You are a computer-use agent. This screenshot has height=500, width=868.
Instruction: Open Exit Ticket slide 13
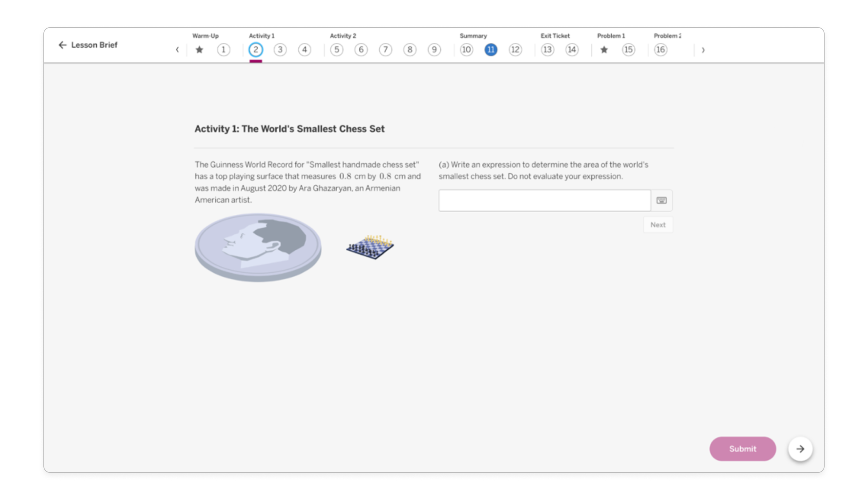(x=548, y=50)
